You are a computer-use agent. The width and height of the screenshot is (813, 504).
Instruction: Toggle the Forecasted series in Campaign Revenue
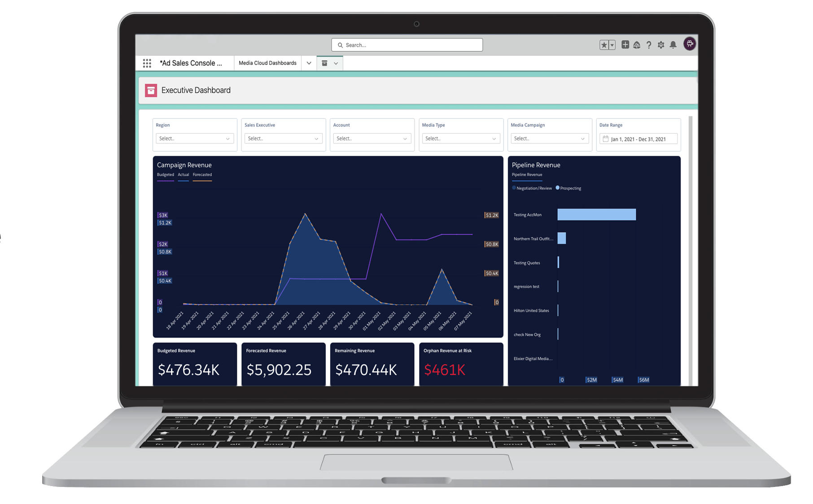coord(202,175)
